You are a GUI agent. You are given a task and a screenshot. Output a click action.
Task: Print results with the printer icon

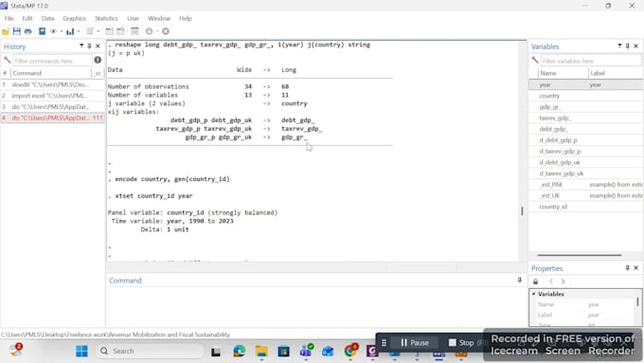click(27, 31)
